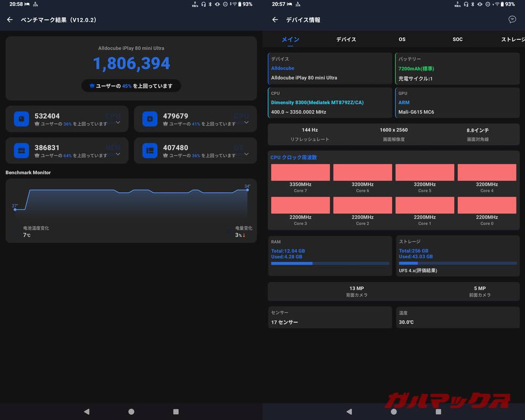Tap the ARM GPU link
525x420 pixels.
click(x=404, y=102)
